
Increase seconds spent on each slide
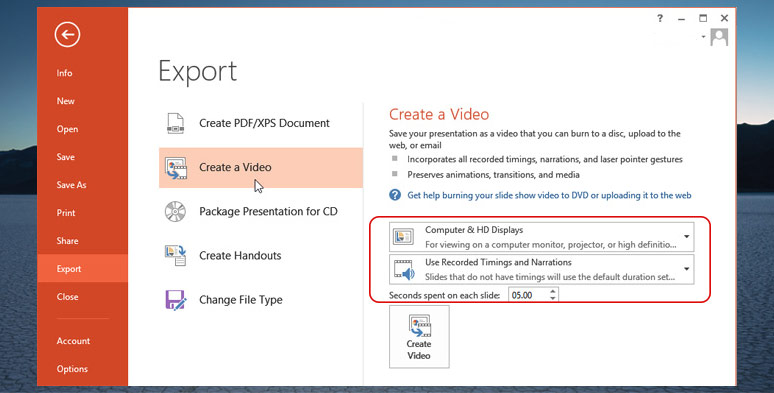(x=553, y=292)
